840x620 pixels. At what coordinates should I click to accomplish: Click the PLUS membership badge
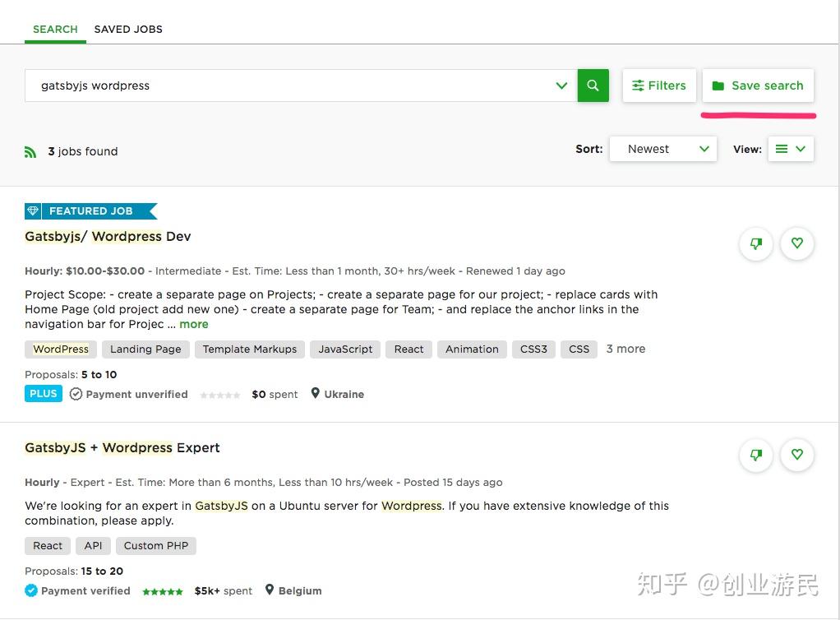tap(44, 393)
